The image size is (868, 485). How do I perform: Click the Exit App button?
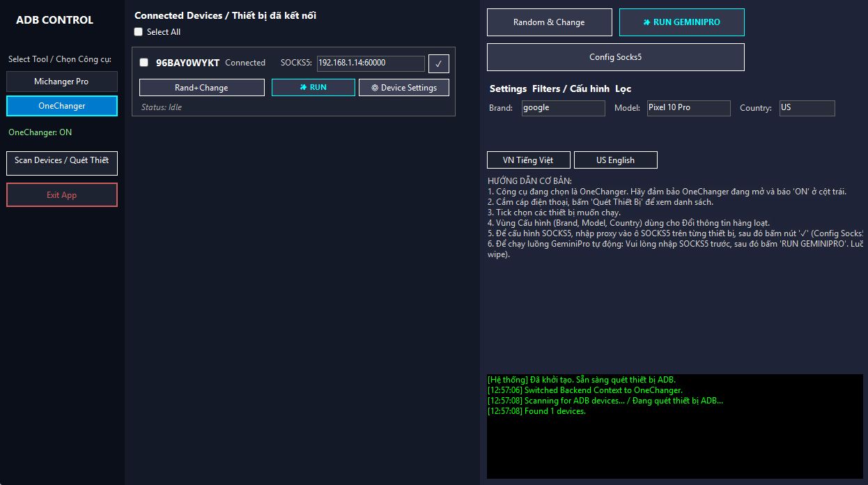click(62, 195)
